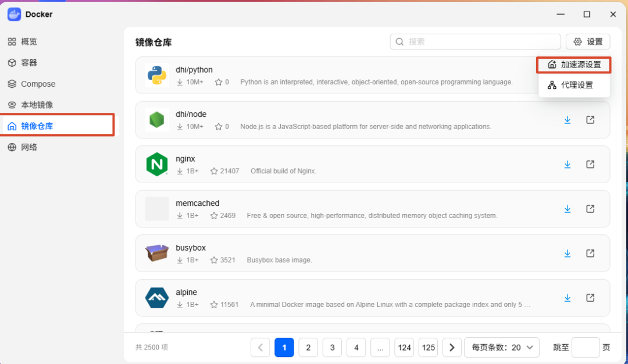The height and width of the screenshot is (364, 628).
Task: Open busybox external link icon
Action: coord(590,253)
